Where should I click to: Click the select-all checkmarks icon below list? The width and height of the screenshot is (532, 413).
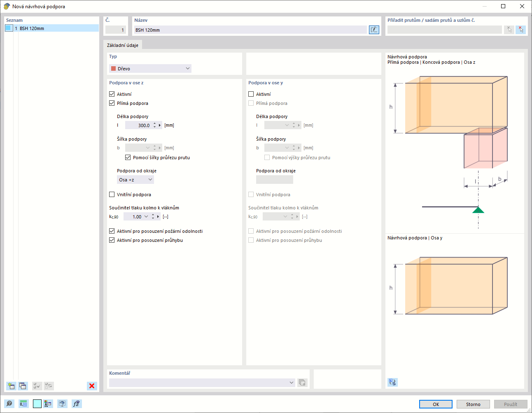click(x=37, y=386)
